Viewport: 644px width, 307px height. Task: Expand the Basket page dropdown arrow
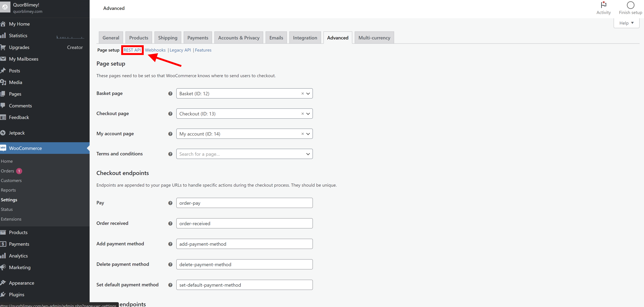click(308, 94)
